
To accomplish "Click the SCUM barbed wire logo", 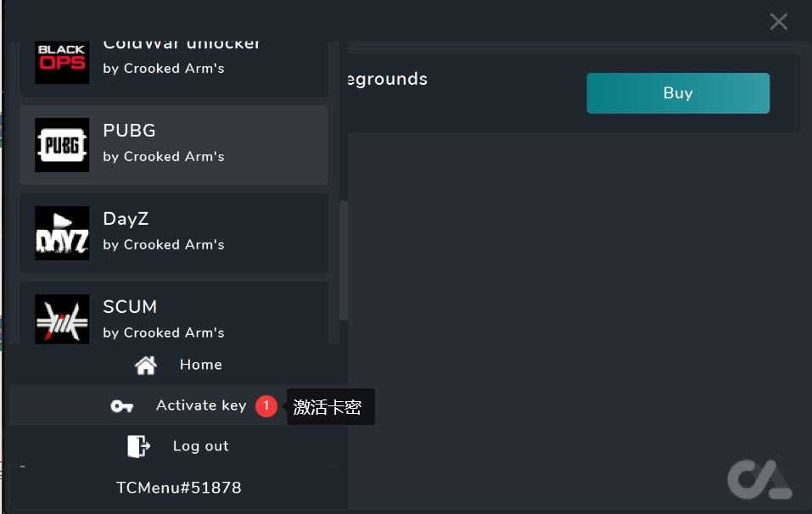I will click(62, 318).
